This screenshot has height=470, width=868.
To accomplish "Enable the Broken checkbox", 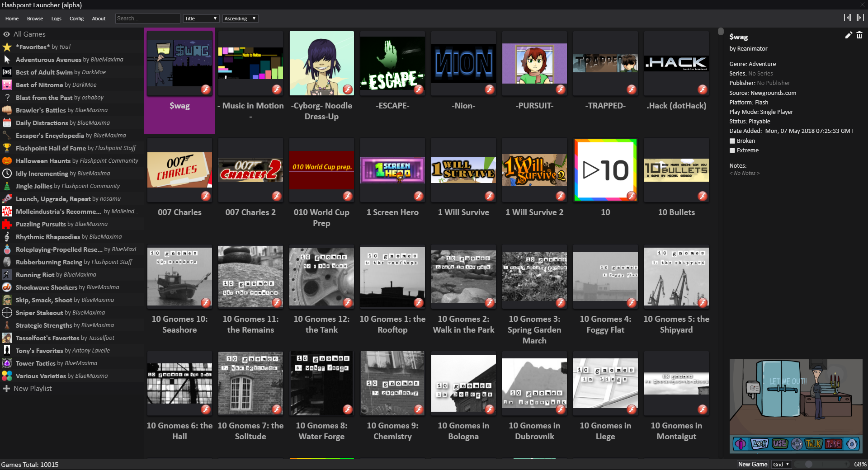I will (732, 141).
